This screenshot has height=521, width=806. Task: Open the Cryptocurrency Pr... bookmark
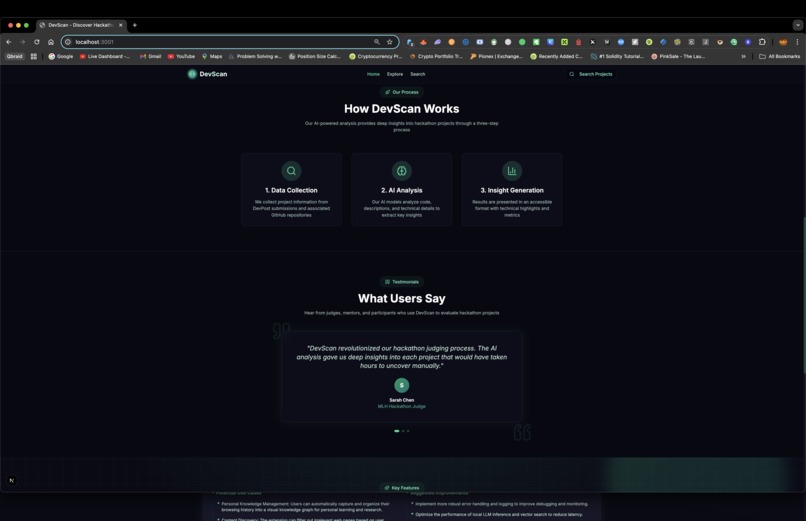click(x=376, y=57)
